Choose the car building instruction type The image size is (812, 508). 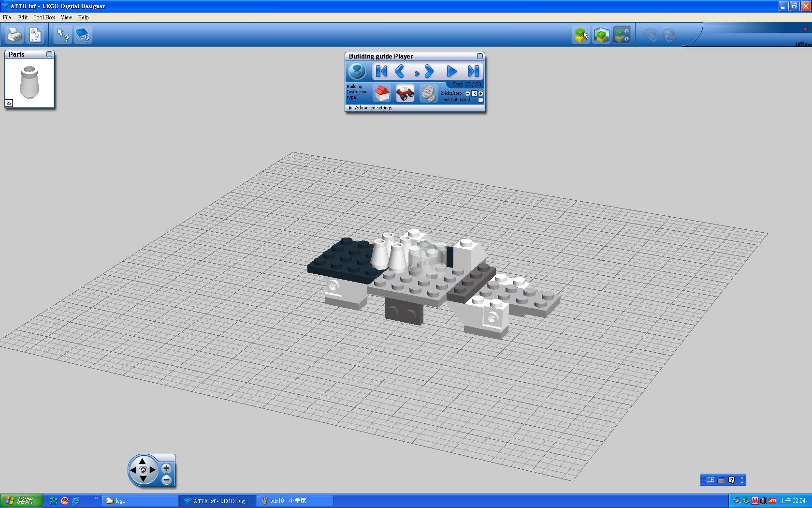[x=405, y=93]
